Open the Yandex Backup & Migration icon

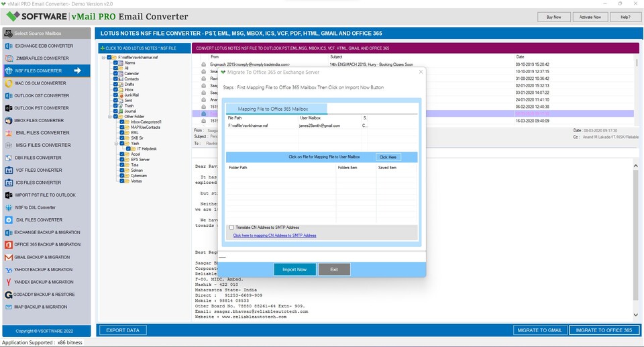[9, 282]
